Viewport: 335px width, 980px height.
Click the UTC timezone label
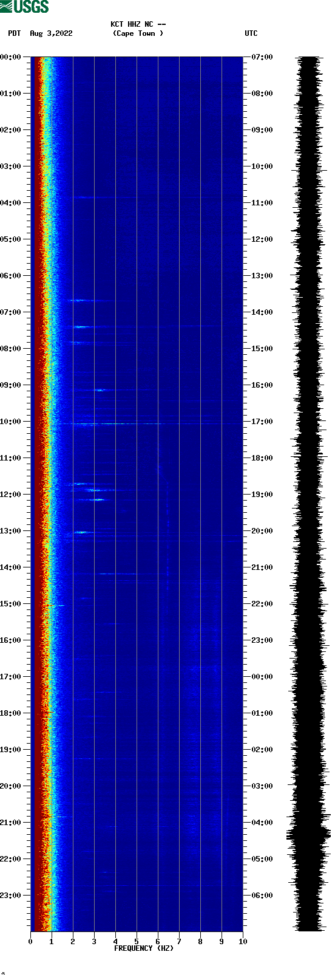point(251,33)
